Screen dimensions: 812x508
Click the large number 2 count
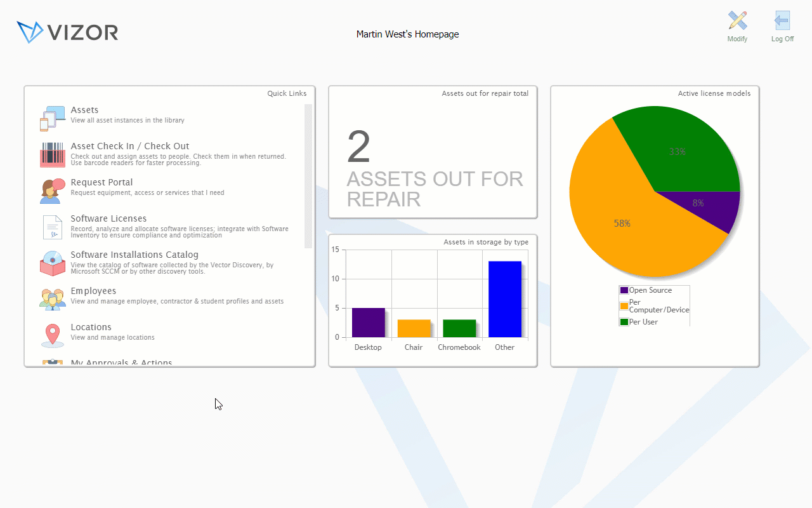coord(358,147)
